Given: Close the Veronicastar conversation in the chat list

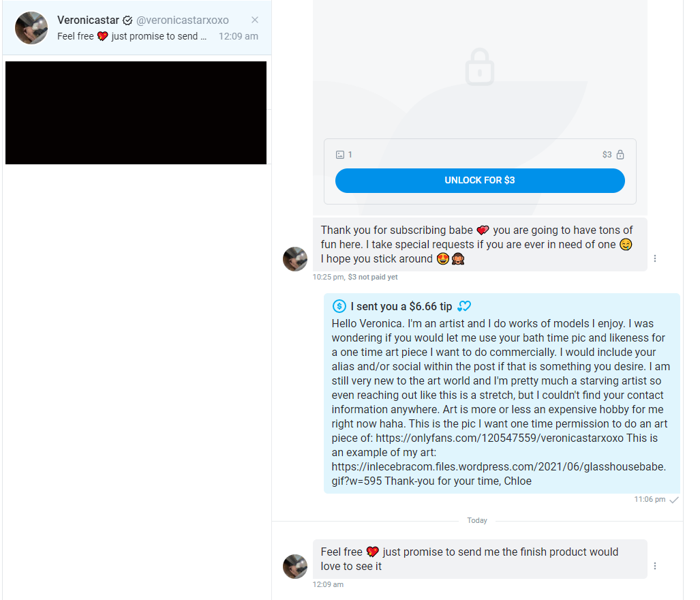Looking at the screenshot, I should [x=255, y=20].
